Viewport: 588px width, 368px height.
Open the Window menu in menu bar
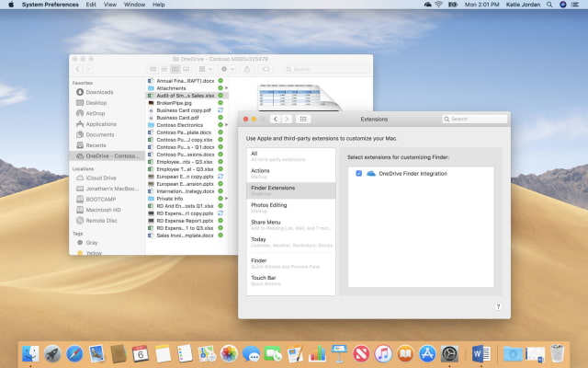134,5
